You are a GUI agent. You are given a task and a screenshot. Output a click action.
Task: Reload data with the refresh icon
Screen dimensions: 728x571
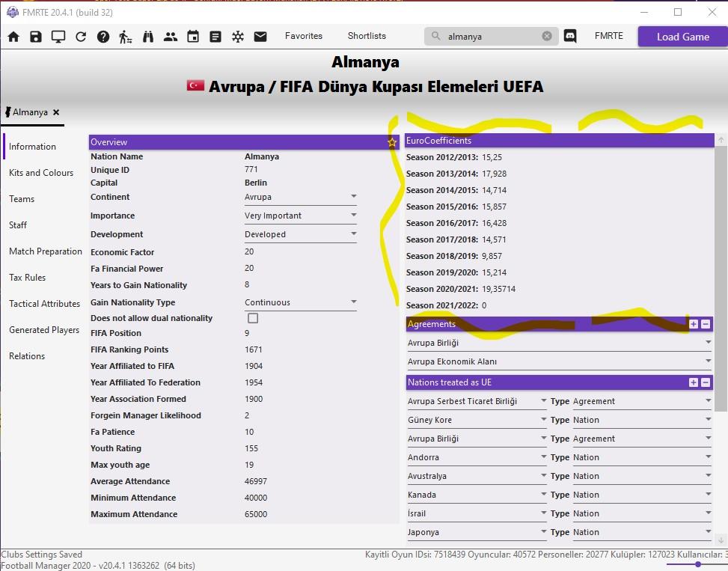point(81,37)
